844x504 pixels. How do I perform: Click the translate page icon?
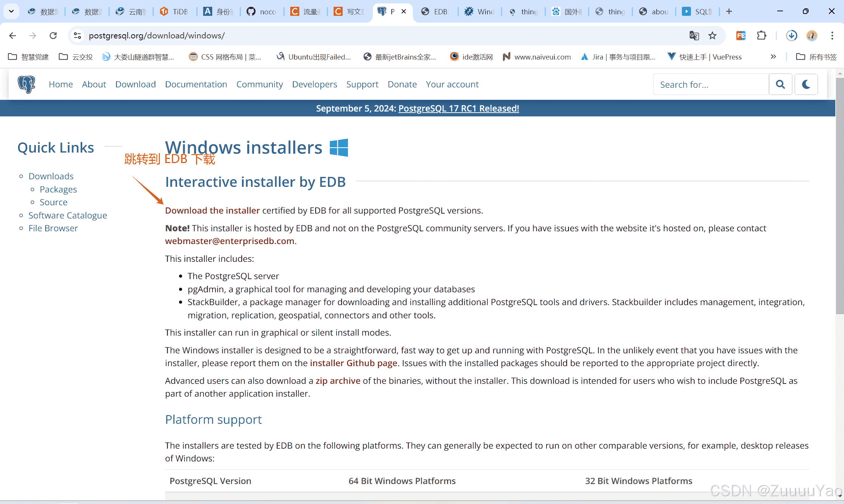[694, 35]
